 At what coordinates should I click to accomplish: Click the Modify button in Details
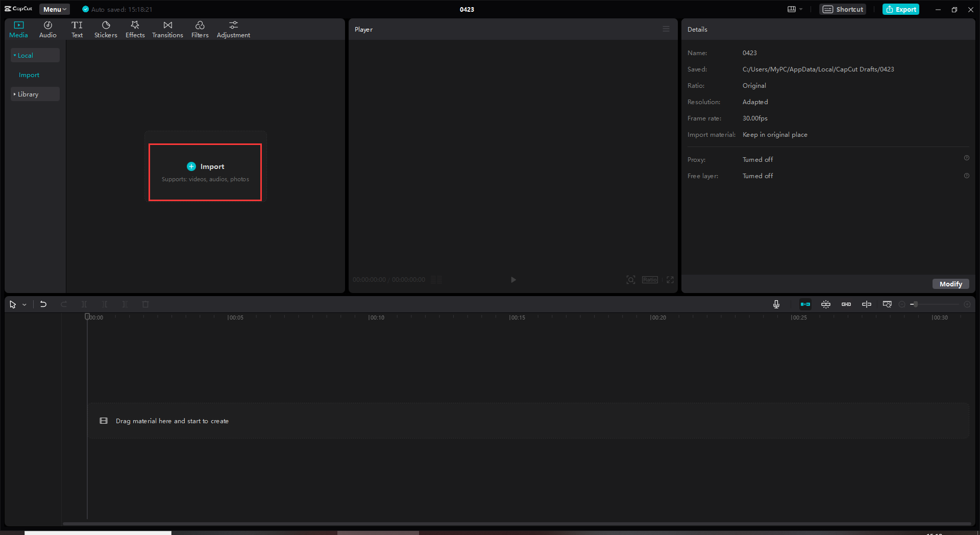click(x=950, y=284)
